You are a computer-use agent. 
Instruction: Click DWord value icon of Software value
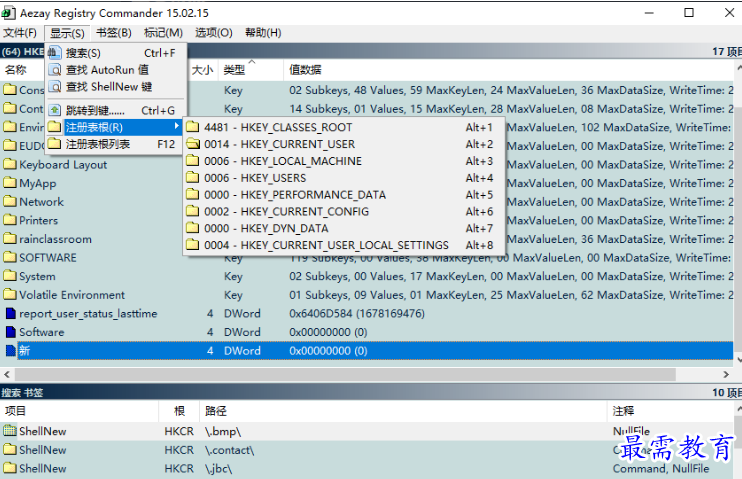pos(11,332)
